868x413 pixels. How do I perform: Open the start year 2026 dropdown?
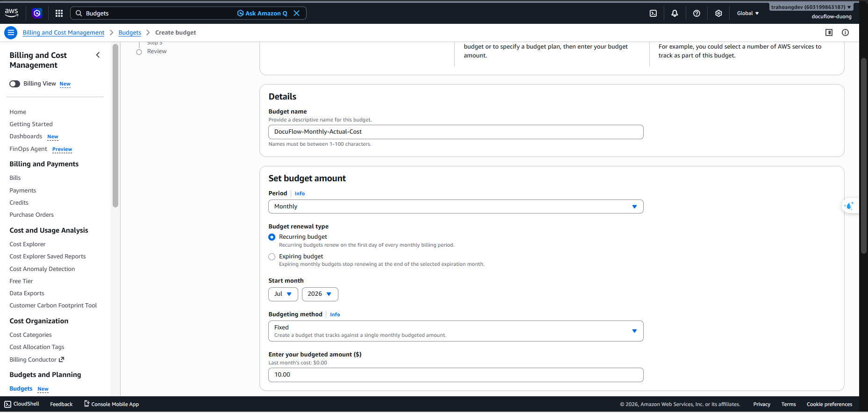(320, 294)
